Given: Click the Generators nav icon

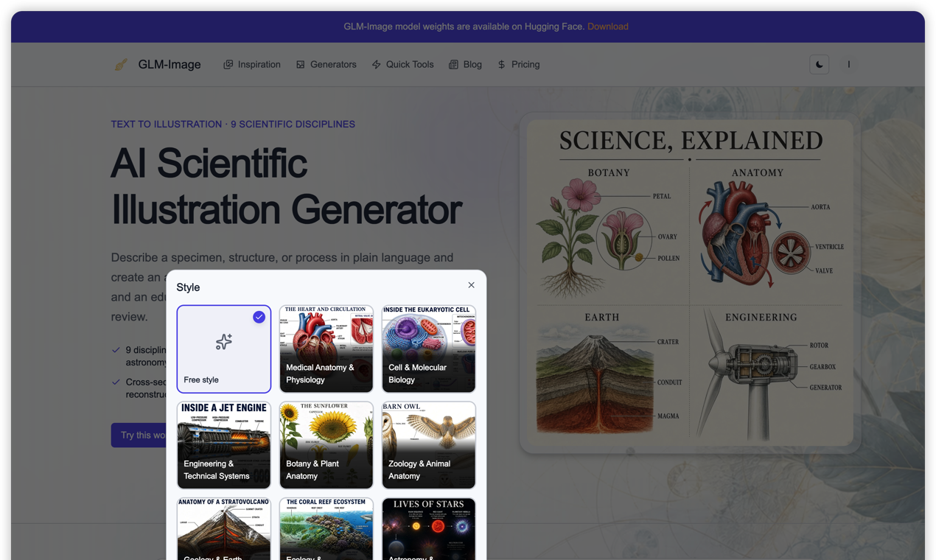Looking at the screenshot, I should point(301,65).
